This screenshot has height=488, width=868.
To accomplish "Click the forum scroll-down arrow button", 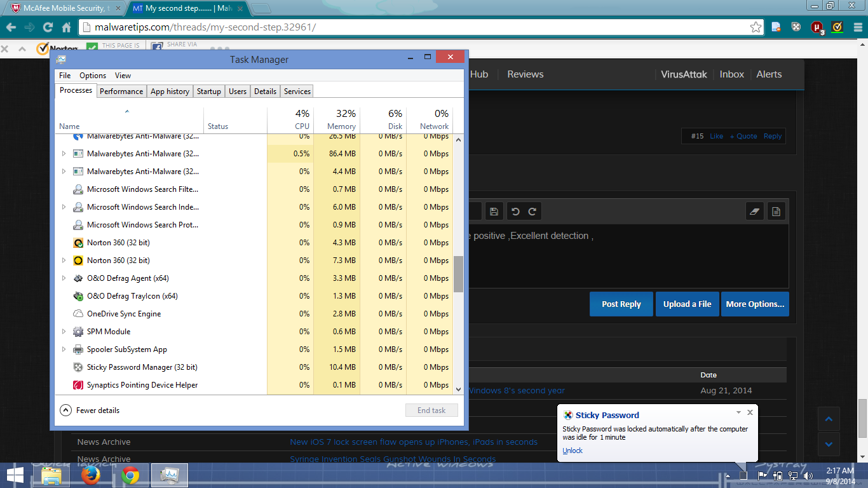I will click(829, 444).
